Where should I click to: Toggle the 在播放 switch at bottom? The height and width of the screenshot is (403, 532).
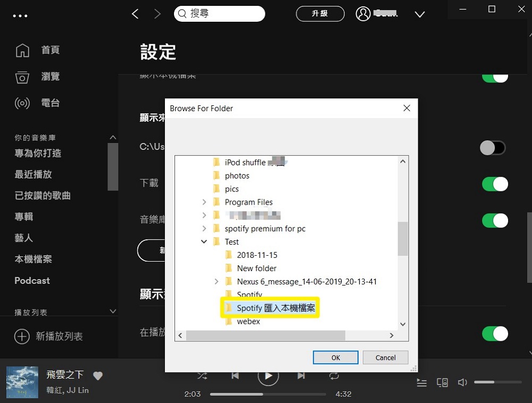495,333
